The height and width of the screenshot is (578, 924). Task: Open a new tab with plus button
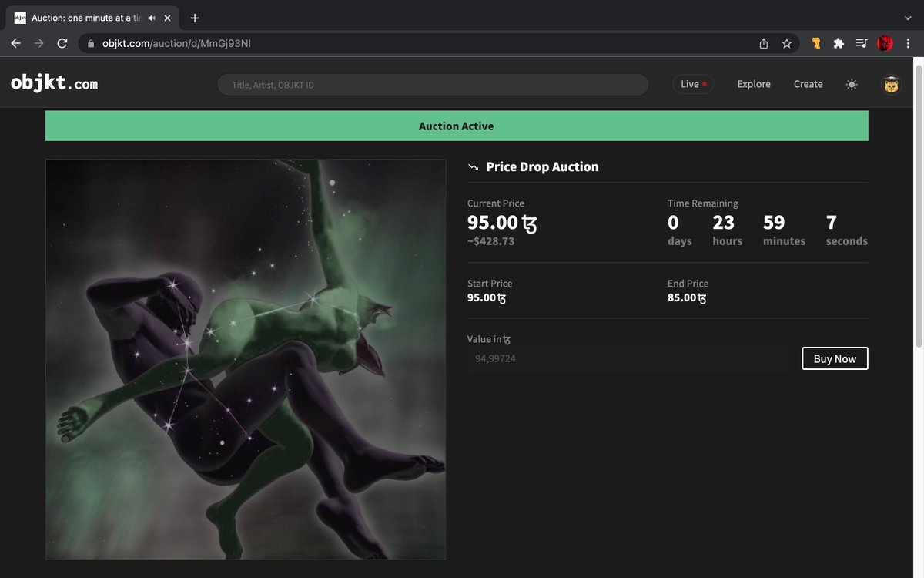195,18
